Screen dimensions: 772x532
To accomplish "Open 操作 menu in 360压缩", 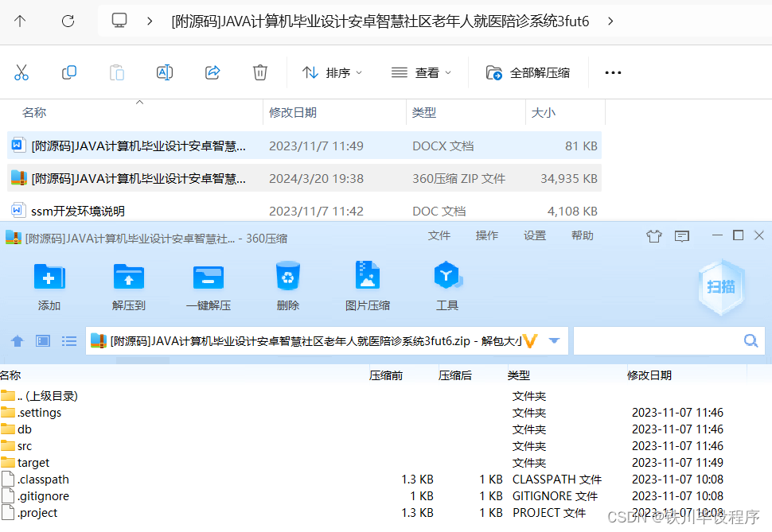I will tap(486, 235).
